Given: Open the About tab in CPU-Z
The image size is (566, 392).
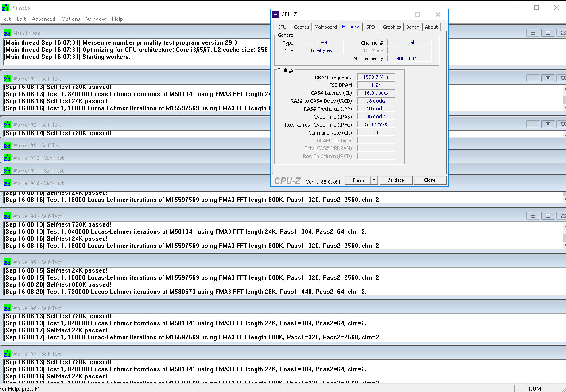Looking at the screenshot, I should 431,27.
